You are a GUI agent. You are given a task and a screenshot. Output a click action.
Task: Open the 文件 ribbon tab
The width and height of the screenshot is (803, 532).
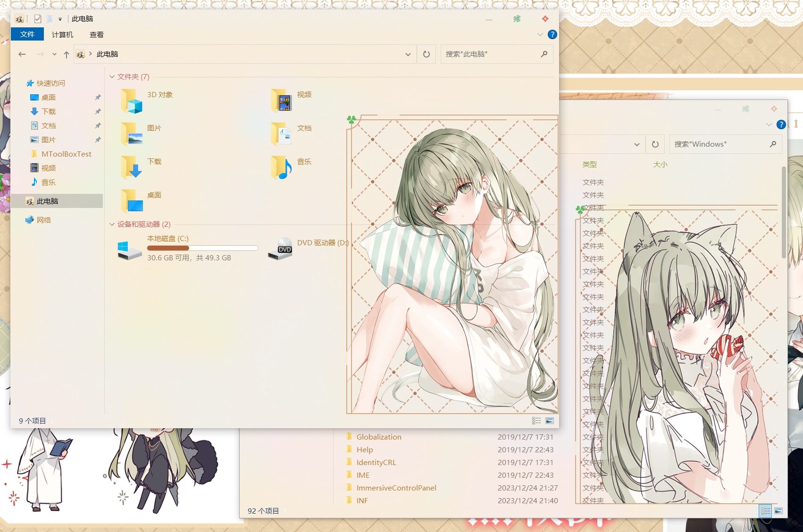coord(27,34)
